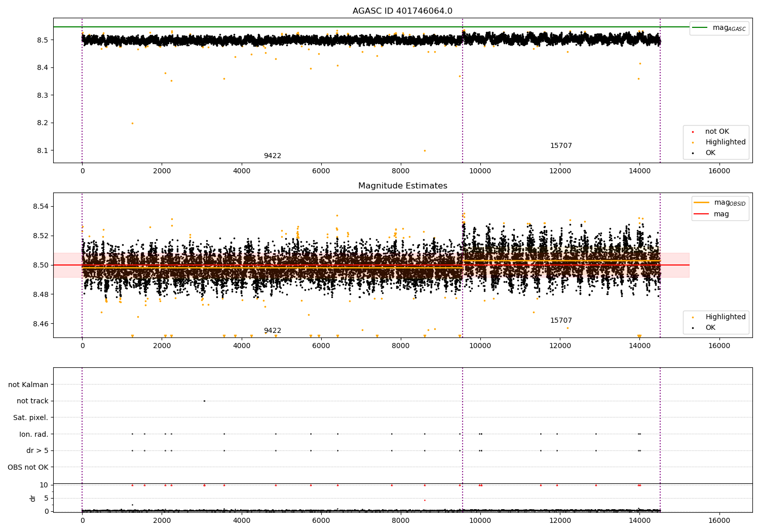
Task: Click the red not OK legend marker
Action: pos(693,132)
